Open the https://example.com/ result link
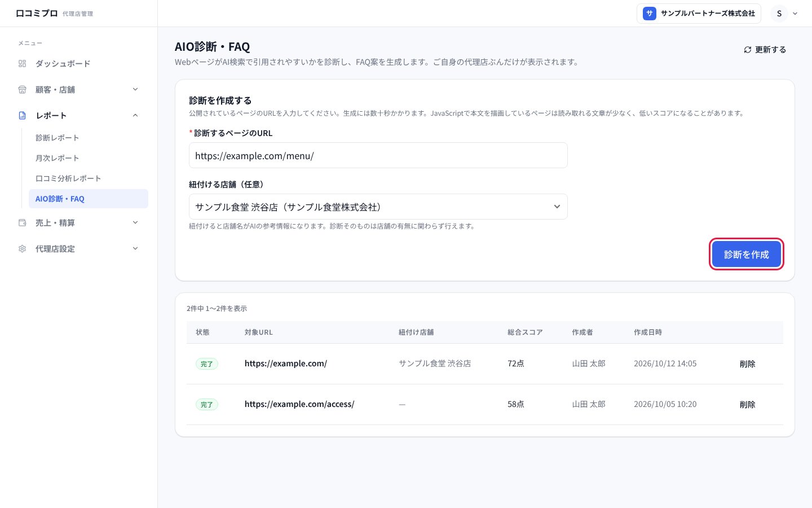This screenshot has height=508, width=812. [x=286, y=364]
